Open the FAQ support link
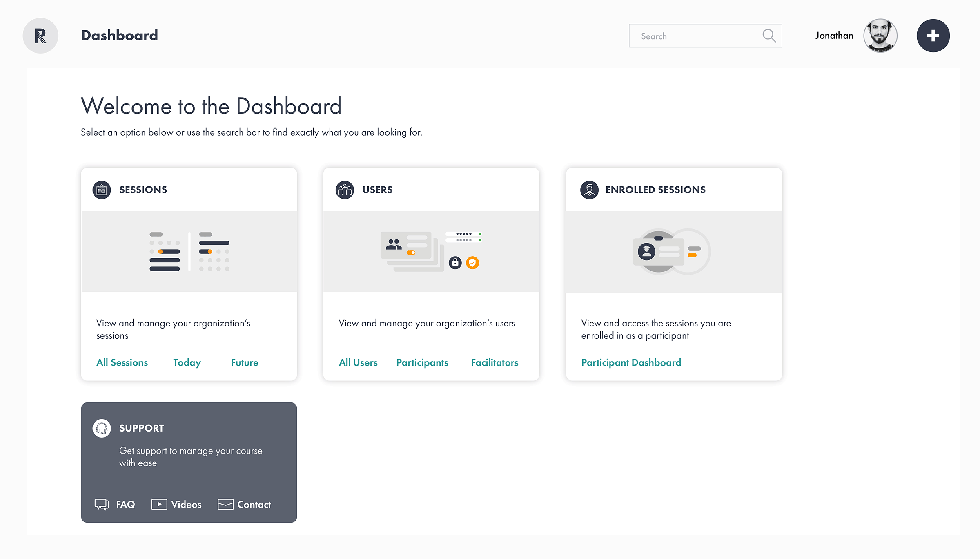 [125, 505]
